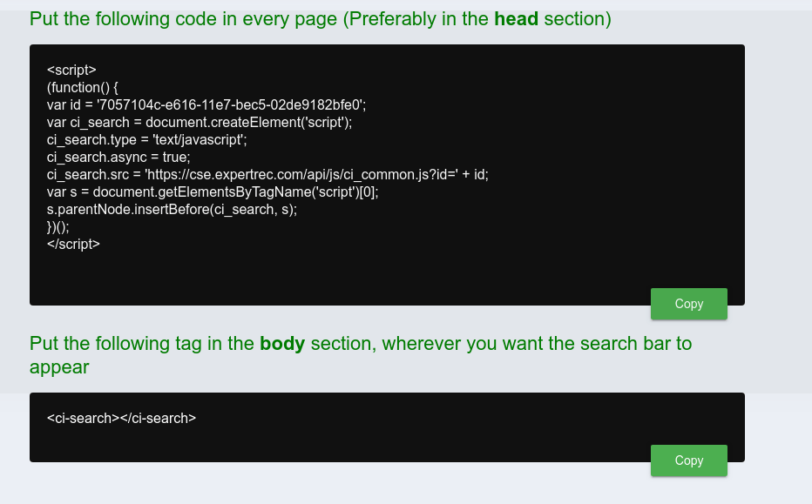The height and width of the screenshot is (504, 812).
Task: Click the })(); line in the snippet
Action: [58, 226]
